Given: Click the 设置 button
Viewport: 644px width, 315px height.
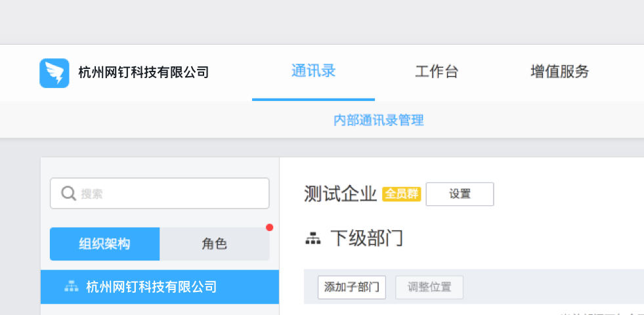Looking at the screenshot, I should click(460, 194).
